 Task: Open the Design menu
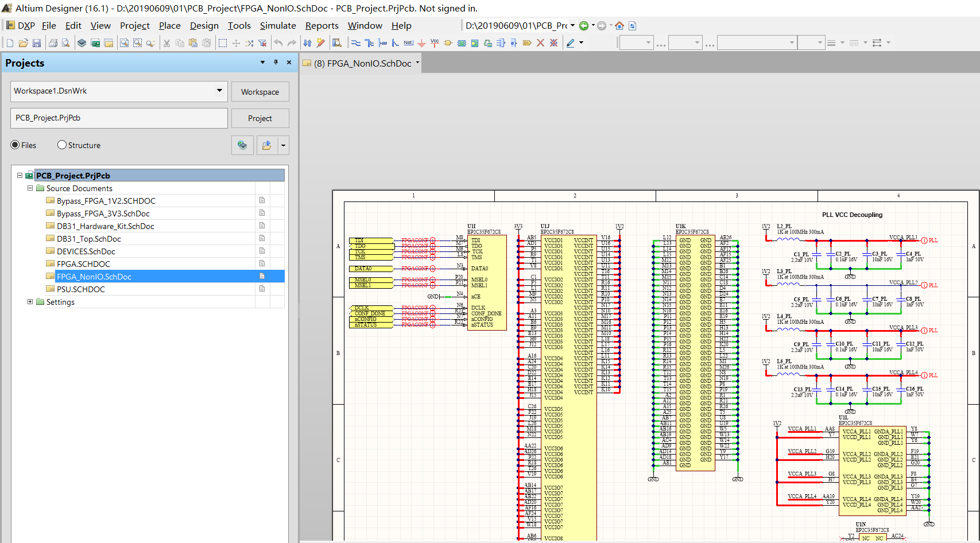pos(204,26)
